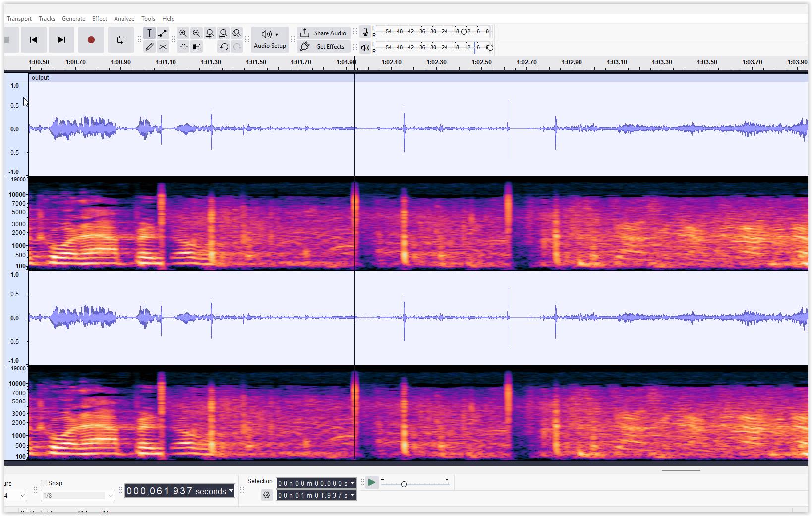Screen dimensions: 812x516
Task: Select the Draw pencil tool
Action: (x=149, y=47)
